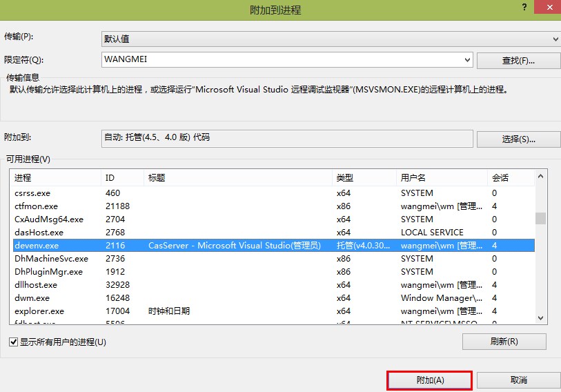Viewport: 561px width, 392px height.
Task: Sort by the 类型 column header
Action: point(364,177)
